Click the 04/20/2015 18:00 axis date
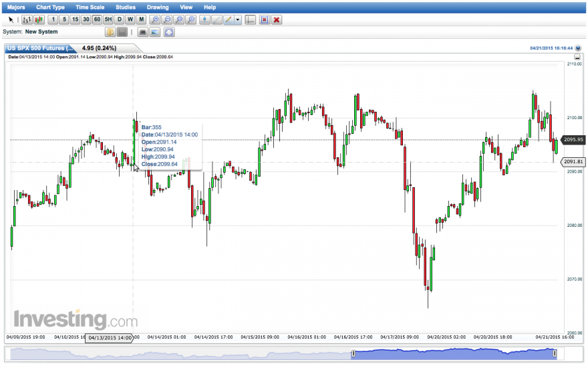588x368 pixels. 492,337
